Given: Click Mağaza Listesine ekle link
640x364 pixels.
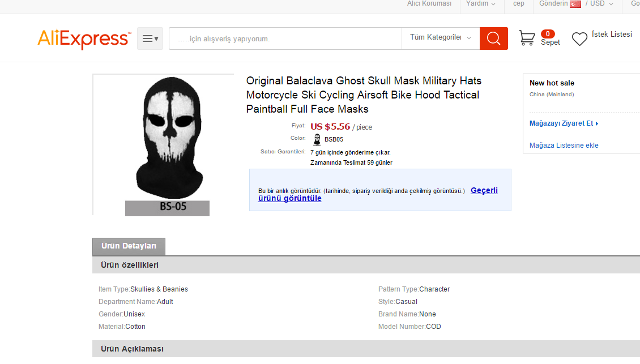Looking at the screenshot, I should pyautogui.click(x=564, y=145).
